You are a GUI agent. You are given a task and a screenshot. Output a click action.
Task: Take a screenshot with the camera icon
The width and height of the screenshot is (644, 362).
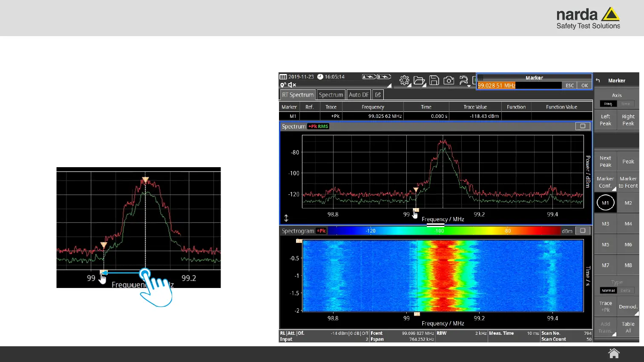[x=448, y=80]
